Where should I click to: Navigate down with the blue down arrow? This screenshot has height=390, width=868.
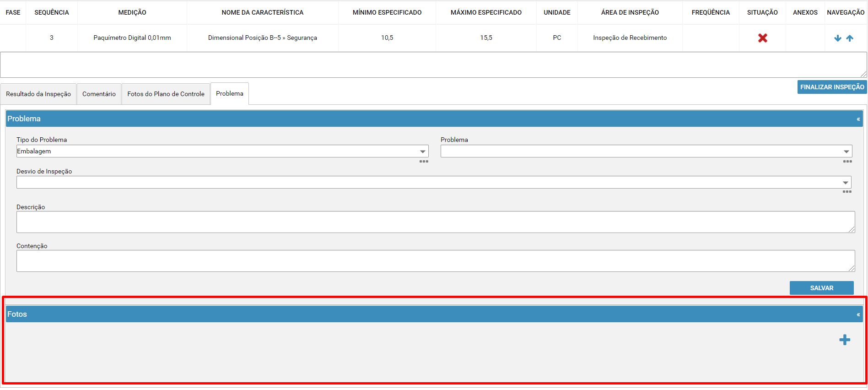[x=838, y=38]
